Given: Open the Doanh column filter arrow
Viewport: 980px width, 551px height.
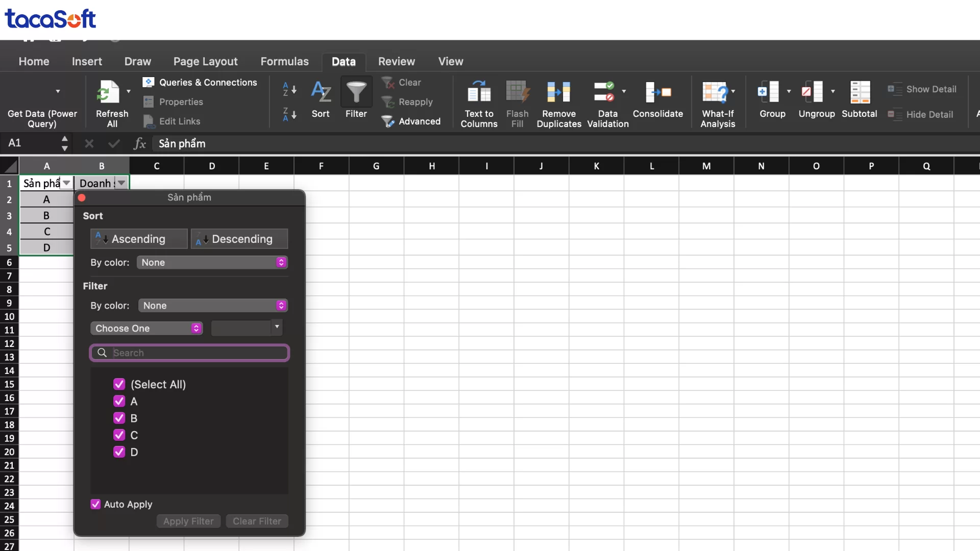Looking at the screenshot, I should 121,183.
